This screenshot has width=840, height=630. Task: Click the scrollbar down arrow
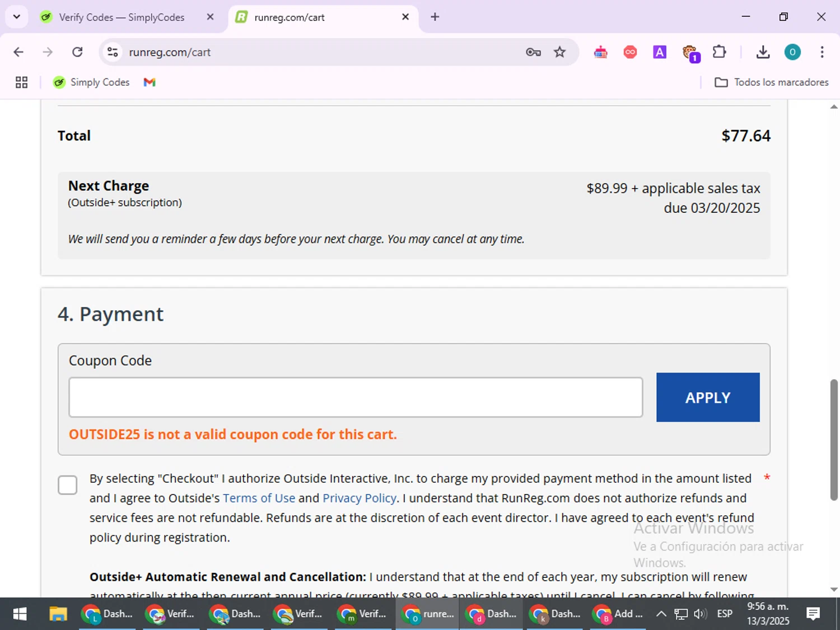point(834,590)
